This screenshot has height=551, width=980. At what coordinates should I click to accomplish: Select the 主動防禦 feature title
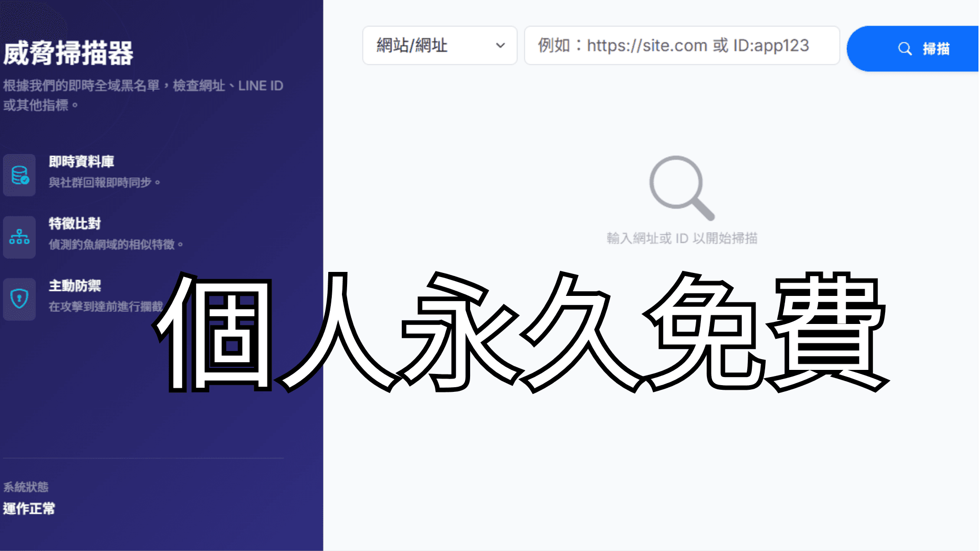click(75, 286)
